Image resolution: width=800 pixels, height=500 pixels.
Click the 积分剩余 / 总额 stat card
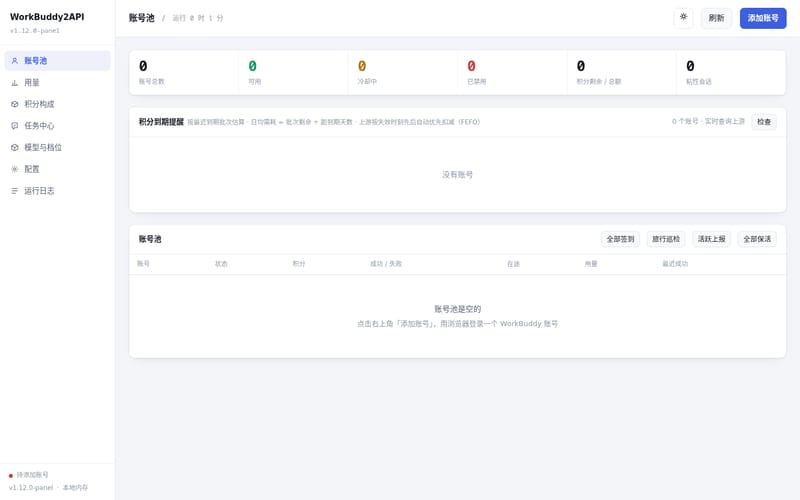(621, 72)
